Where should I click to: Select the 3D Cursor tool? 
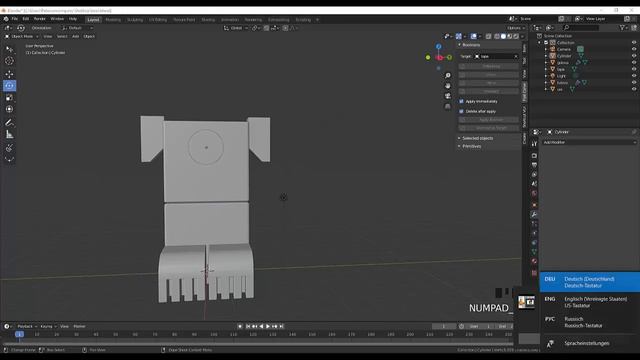[x=9, y=61]
